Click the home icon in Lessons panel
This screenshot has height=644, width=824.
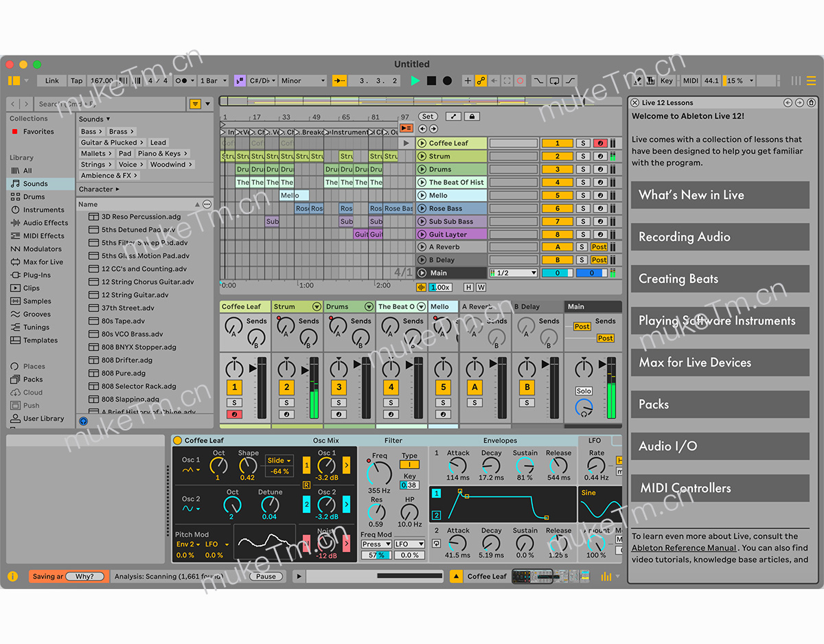point(811,103)
